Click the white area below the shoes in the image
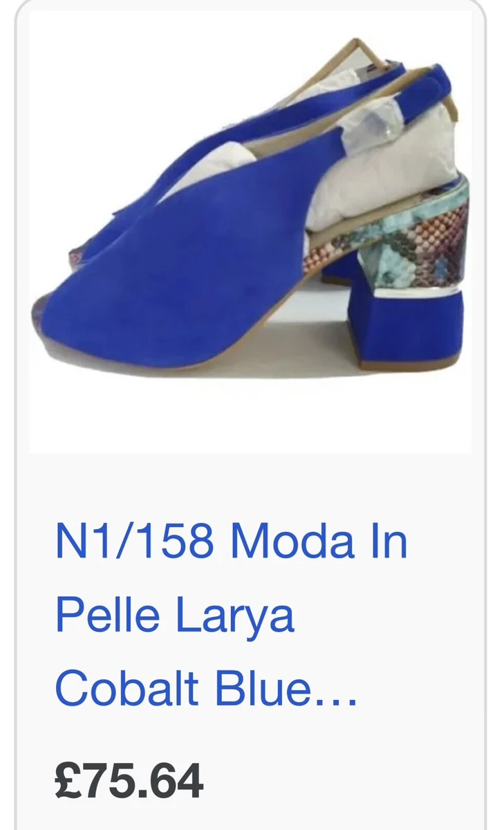This screenshot has width=504, height=830. pyautogui.click(x=250, y=415)
